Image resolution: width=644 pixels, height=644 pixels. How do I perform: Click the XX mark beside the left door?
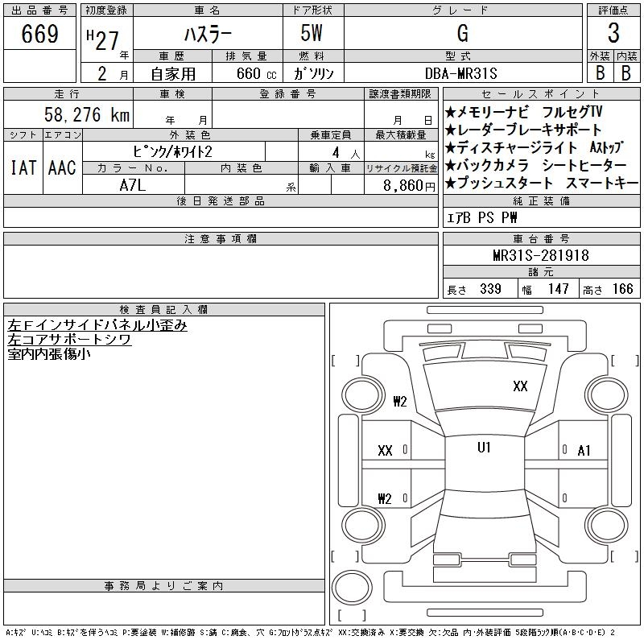[385, 451]
